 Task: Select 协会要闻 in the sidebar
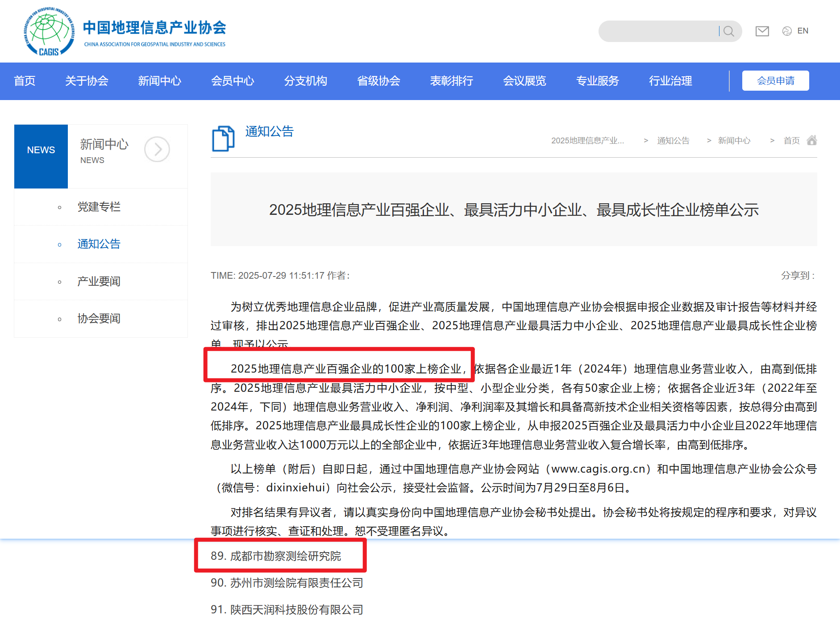(x=99, y=318)
